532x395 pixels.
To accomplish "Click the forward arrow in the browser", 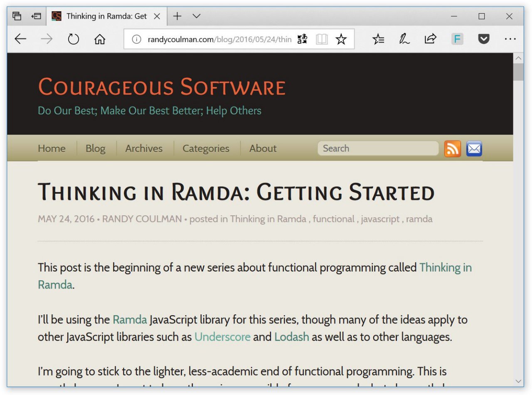I will (x=47, y=39).
